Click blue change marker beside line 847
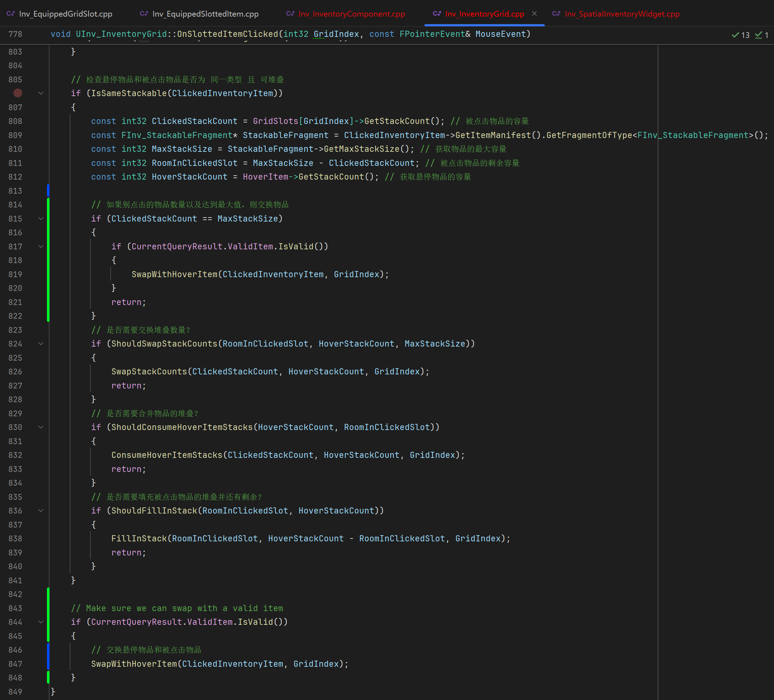The width and height of the screenshot is (774, 700). (x=48, y=664)
